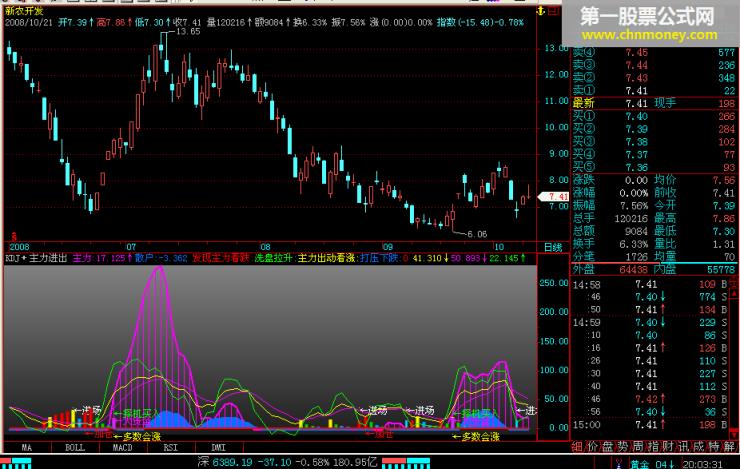This screenshot has height=469, width=740.
Task: Click the 买③ buy order row
Action: tap(654, 142)
